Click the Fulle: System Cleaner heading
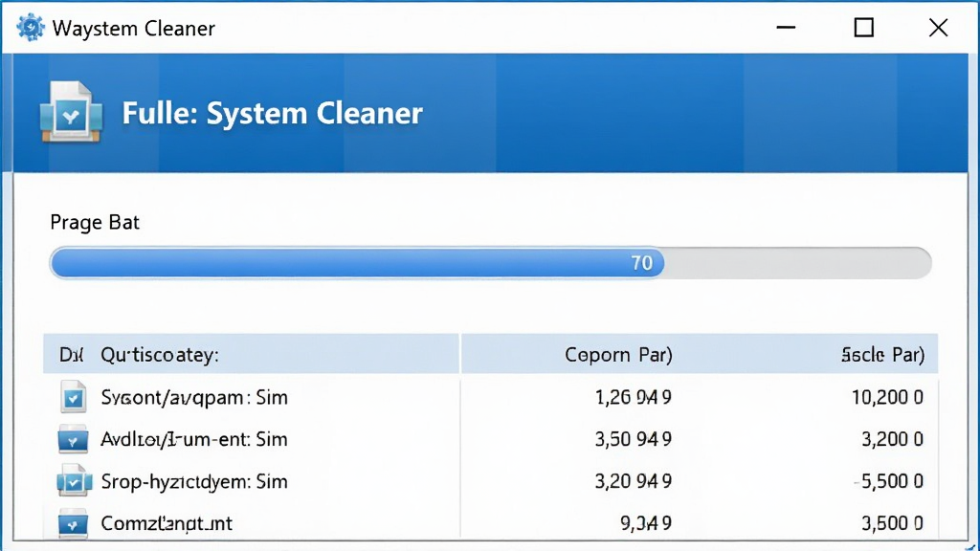This screenshot has width=980, height=551. [x=272, y=113]
